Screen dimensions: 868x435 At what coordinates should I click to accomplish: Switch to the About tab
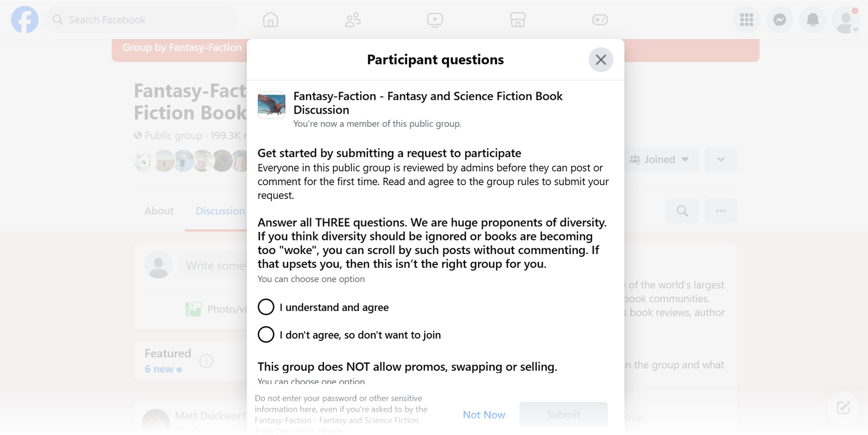coord(159,210)
